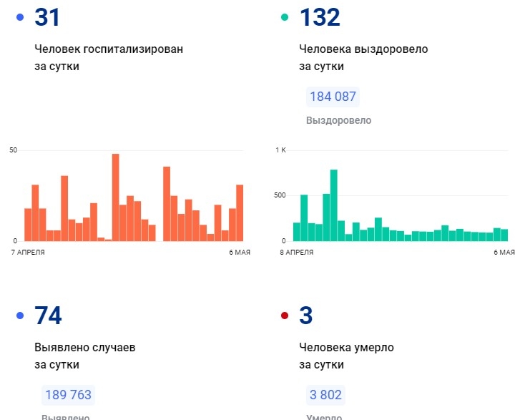The image size is (520, 420).
Task: Select the "Человека умерло за сутки" caption
Action: [345, 356]
